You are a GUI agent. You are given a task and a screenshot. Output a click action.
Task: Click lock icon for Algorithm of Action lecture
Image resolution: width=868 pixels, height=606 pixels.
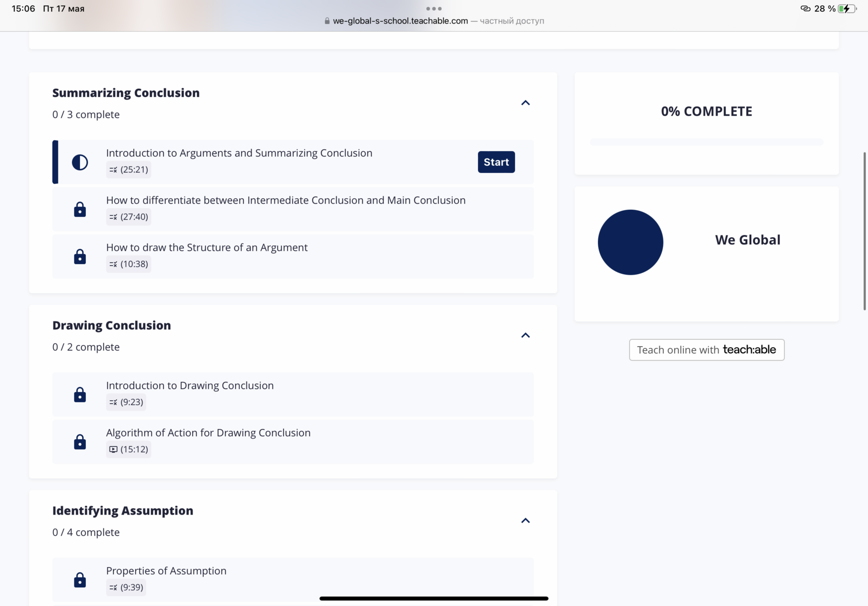coord(80,442)
